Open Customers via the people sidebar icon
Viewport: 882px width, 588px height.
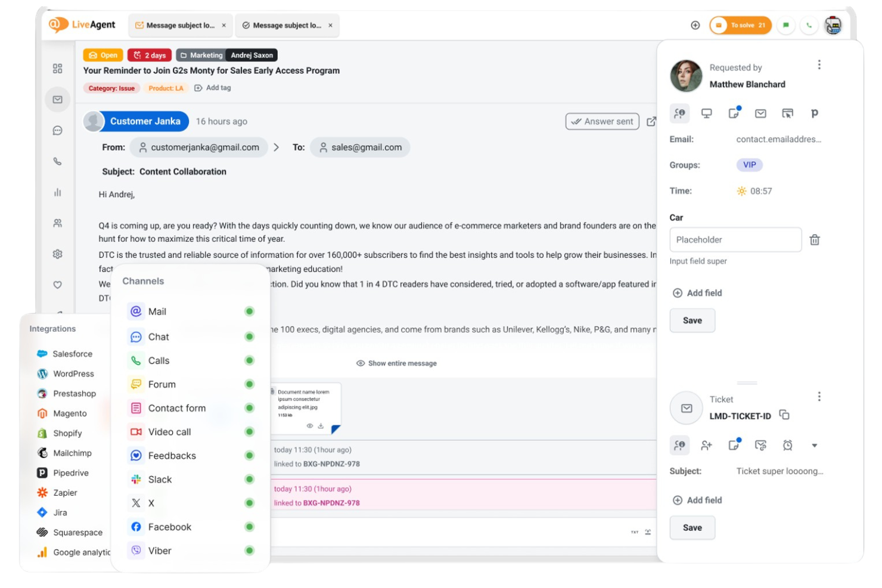57,223
